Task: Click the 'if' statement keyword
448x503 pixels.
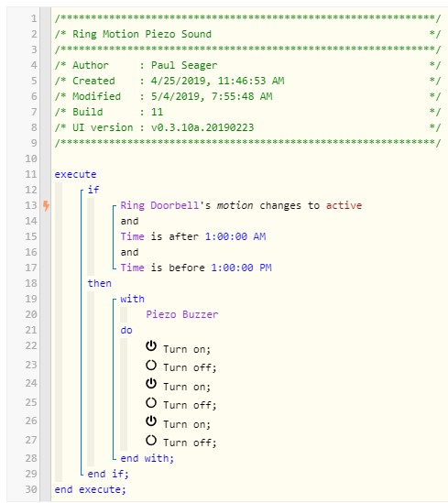Action: (93, 190)
